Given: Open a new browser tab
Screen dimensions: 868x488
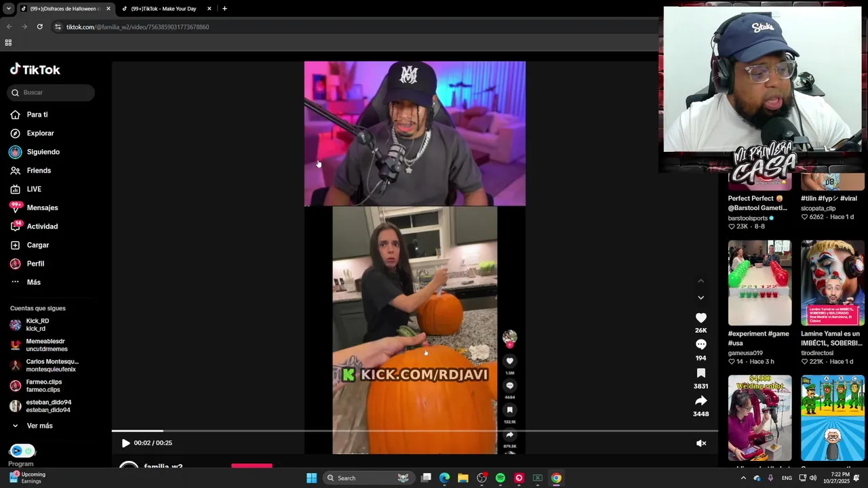Looking at the screenshot, I should coord(224,9).
